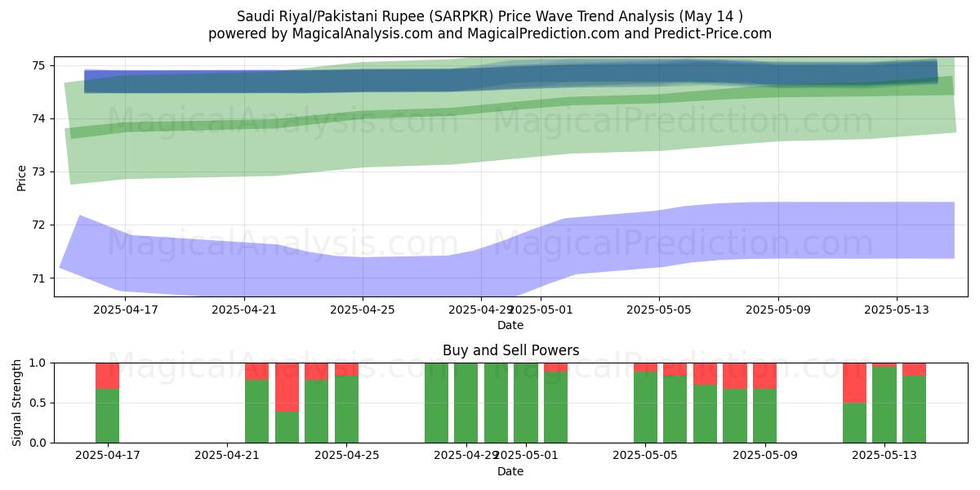
Task: Click the green buy bar for 2025-04-17
Action: point(108,416)
